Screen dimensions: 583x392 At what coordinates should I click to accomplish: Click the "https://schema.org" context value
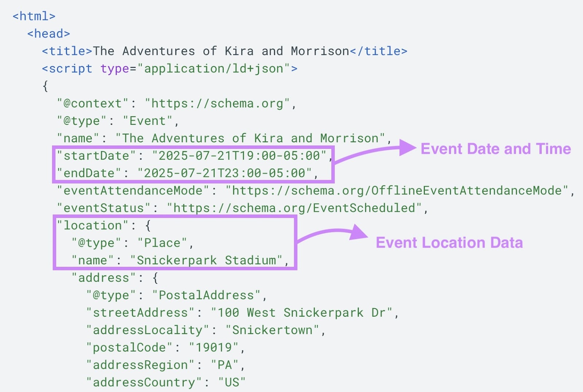[x=217, y=104]
